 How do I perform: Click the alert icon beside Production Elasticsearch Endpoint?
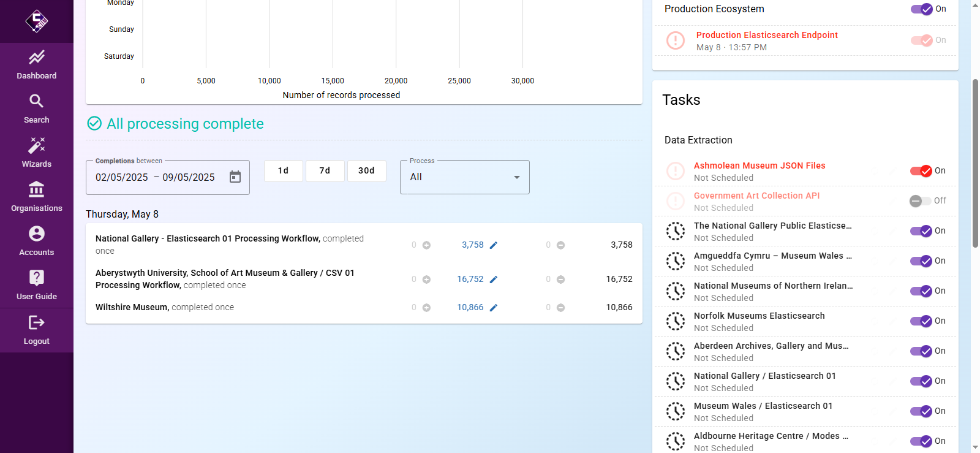676,40
